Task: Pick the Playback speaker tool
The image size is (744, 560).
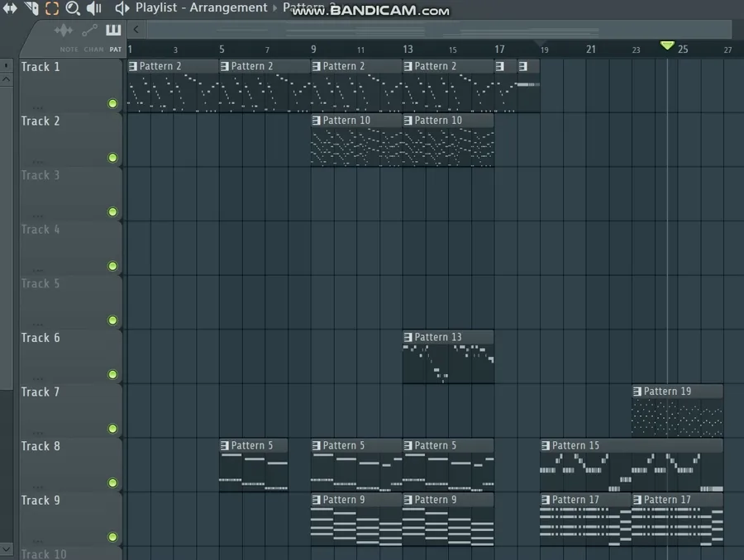Action: (x=94, y=8)
